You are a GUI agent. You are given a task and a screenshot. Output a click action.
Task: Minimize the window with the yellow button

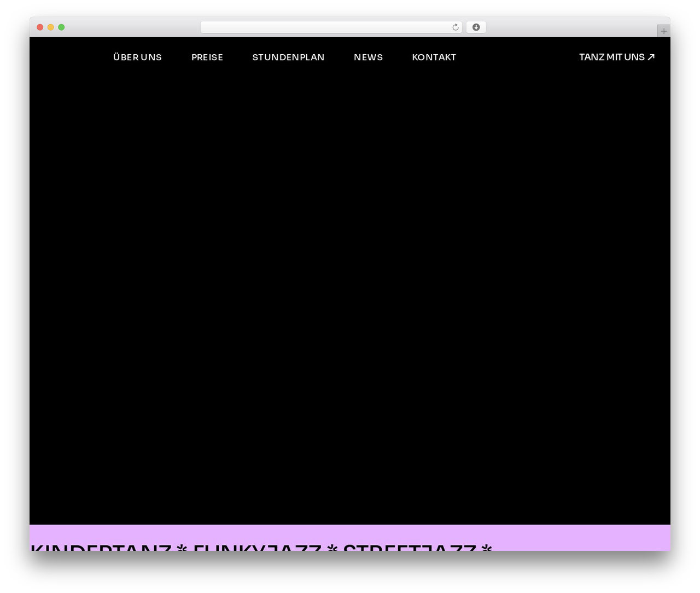tap(50, 27)
